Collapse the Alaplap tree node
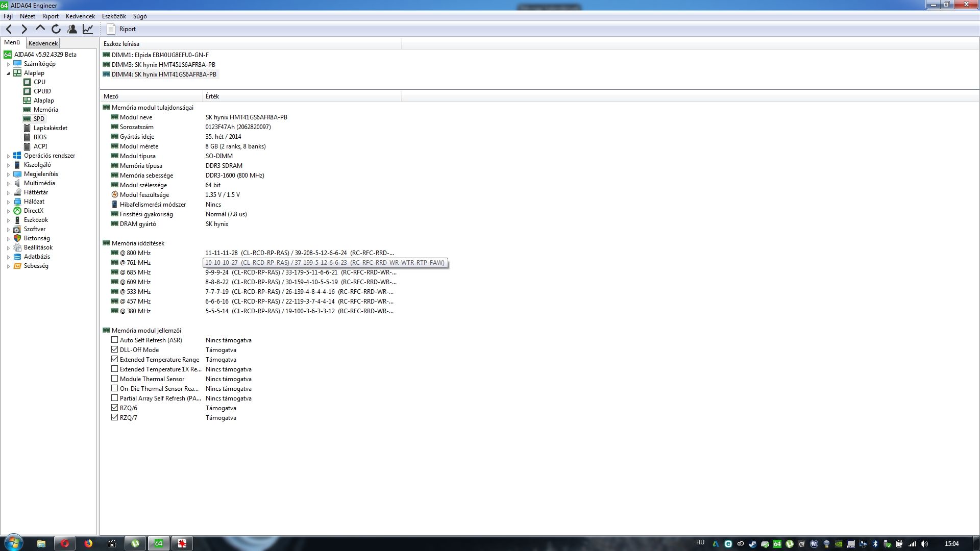980x551 pixels. point(8,73)
